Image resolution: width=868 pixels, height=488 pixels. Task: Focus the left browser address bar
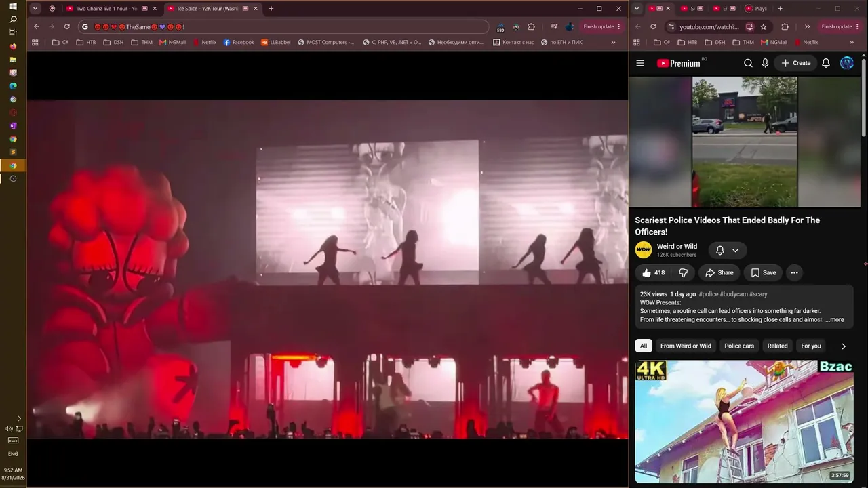283,26
